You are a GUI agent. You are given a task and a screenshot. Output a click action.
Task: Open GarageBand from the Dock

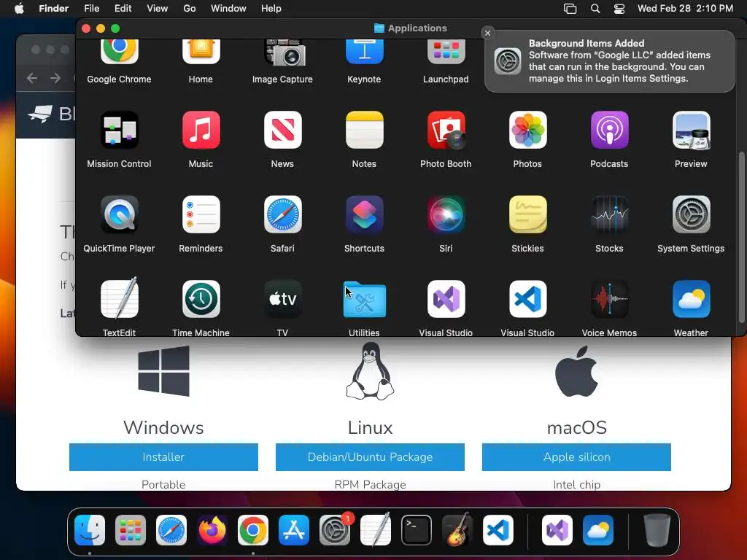tap(457, 530)
